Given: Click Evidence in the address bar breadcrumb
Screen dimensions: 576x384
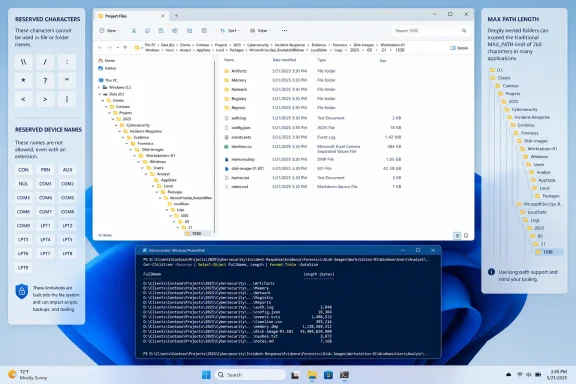Looking at the screenshot, I should tap(319, 45).
